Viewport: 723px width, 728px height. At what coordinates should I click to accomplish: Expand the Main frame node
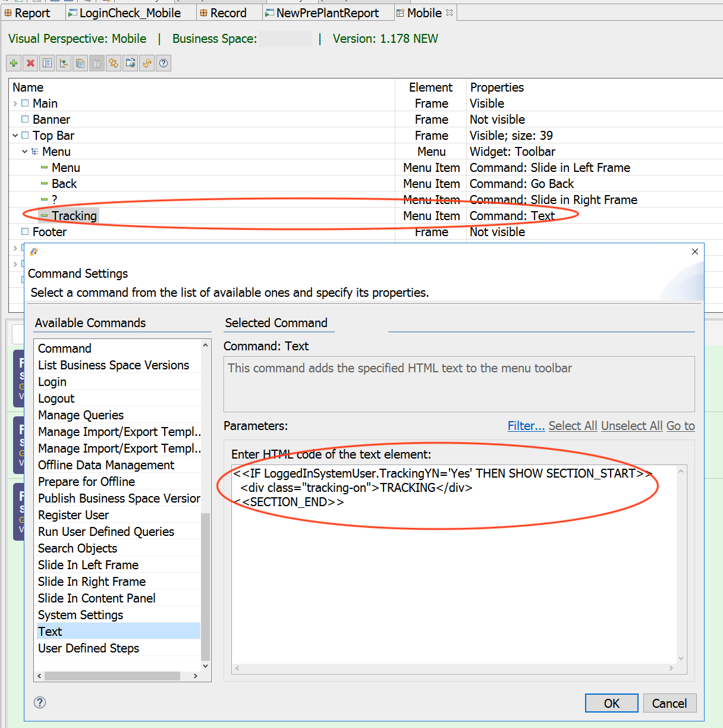15,103
